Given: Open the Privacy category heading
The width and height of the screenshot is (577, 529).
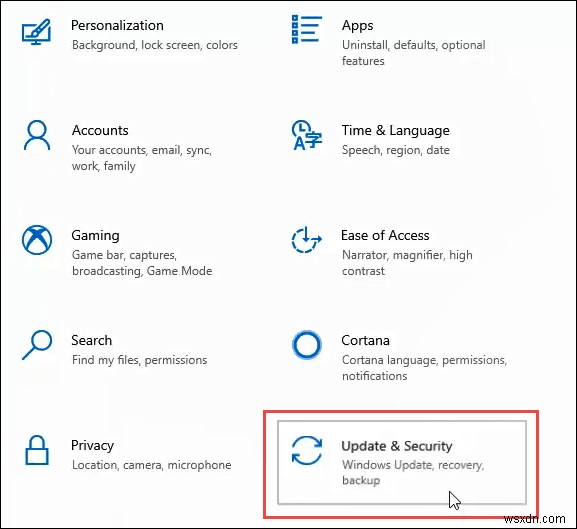Looking at the screenshot, I should point(92,446).
